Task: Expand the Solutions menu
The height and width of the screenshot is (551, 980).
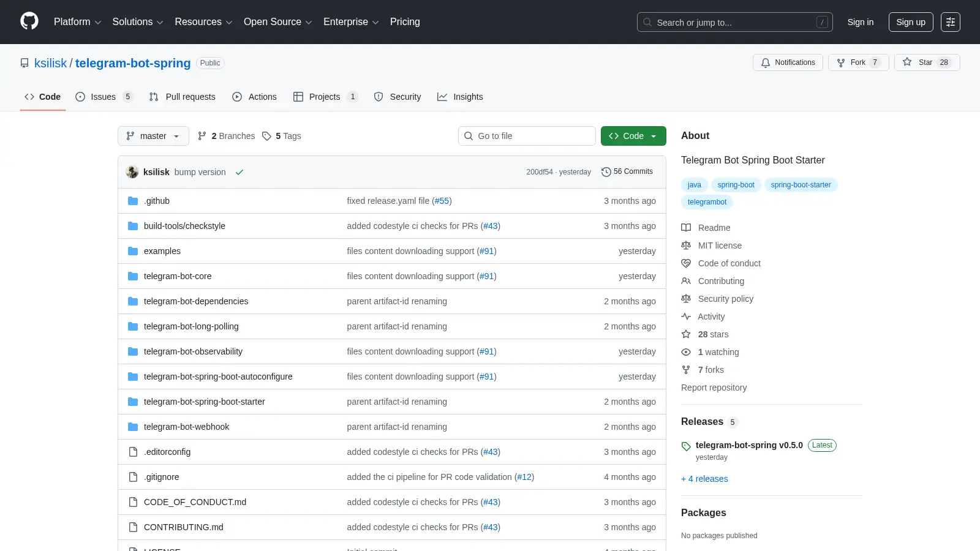Action: pyautogui.click(x=138, y=22)
